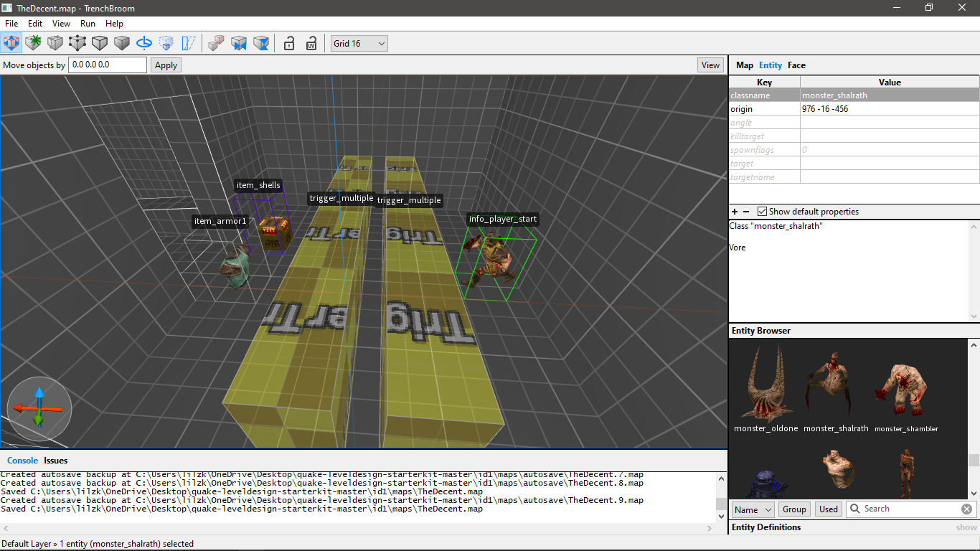Open the View menu
Viewport: 980px width, 551px height.
[x=62, y=24]
